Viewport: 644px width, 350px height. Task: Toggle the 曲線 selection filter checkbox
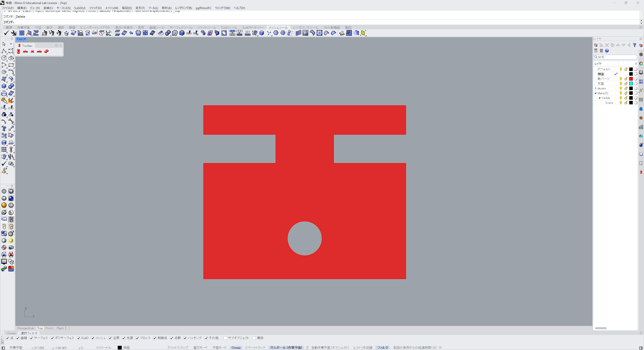(x=18, y=338)
